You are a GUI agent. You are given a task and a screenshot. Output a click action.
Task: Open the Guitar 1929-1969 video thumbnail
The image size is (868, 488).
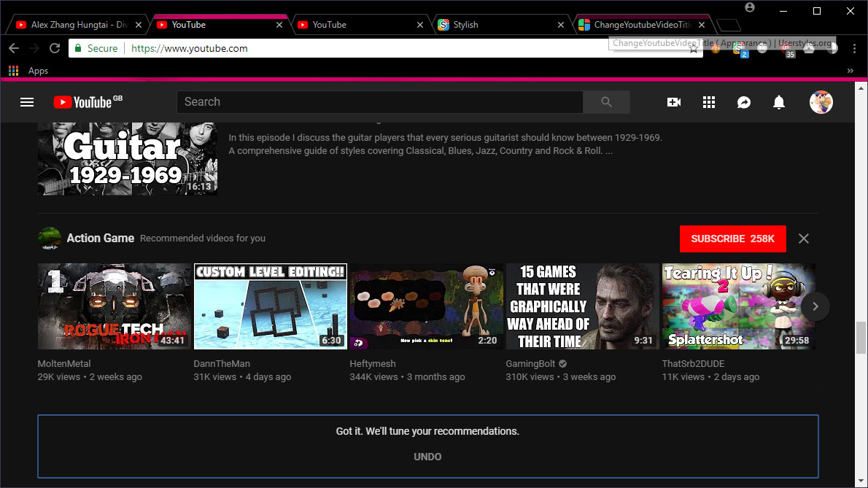(128, 159)
